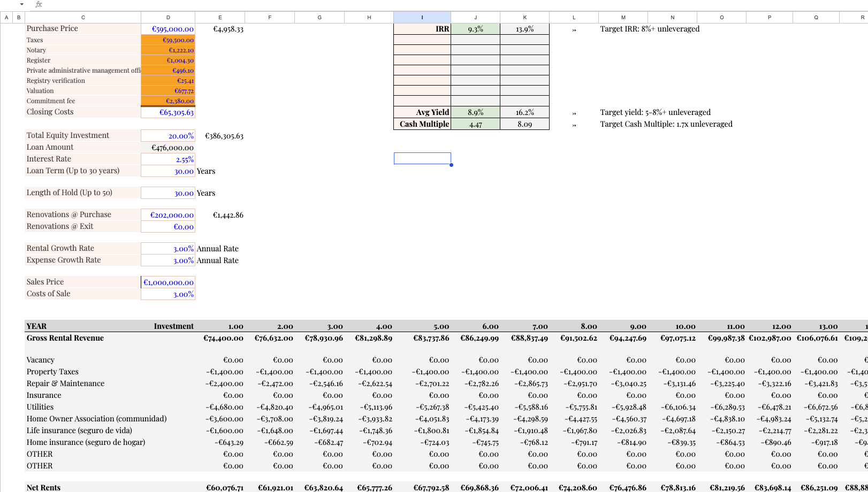Select Loan Amount €476,000.00 cell
The image size is (868, 492).
tap(168, 148)
